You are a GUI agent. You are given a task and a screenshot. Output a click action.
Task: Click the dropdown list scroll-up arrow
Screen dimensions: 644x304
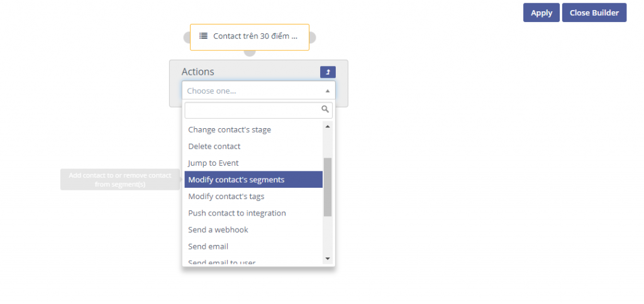coord(327,125)
